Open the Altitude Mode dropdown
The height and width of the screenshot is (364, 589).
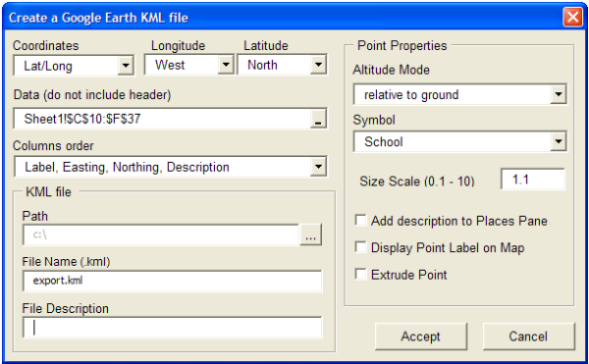point(459,94)
